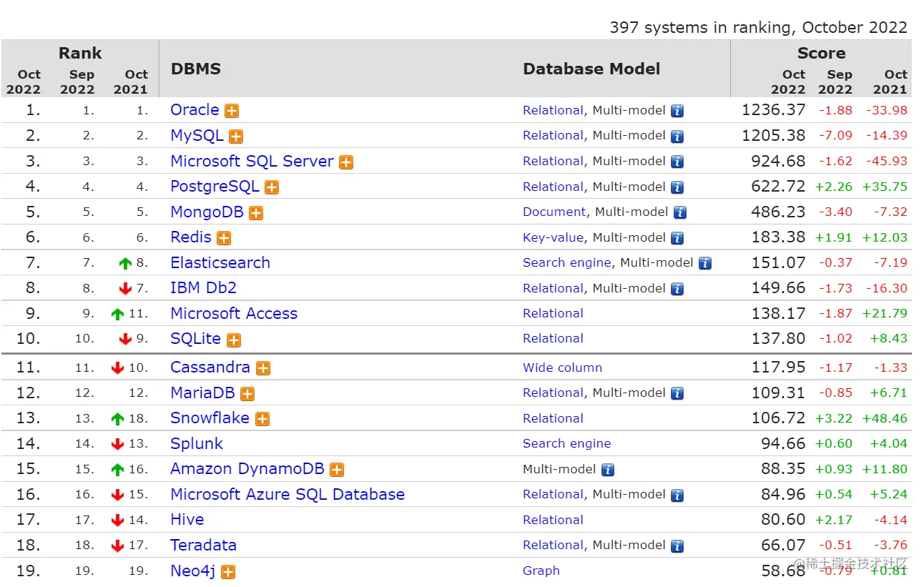Click the plus icon next to Oracle
Viewport: 924px width, 587px height.
point(232,111)
